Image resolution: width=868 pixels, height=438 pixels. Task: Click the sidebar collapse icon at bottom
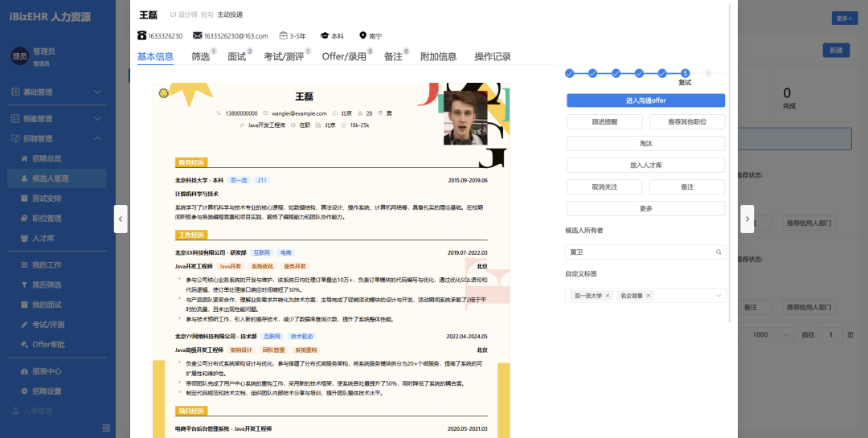click(x=106, y=428)
